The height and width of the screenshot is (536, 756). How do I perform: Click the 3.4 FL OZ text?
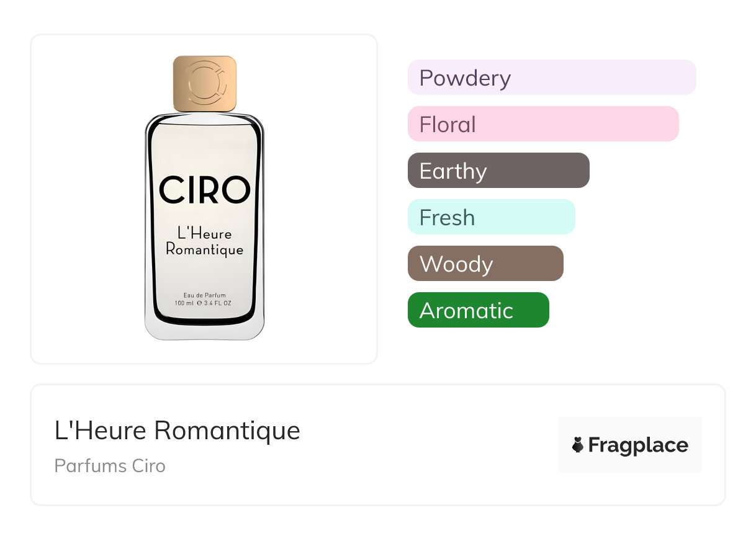[219, 303]
